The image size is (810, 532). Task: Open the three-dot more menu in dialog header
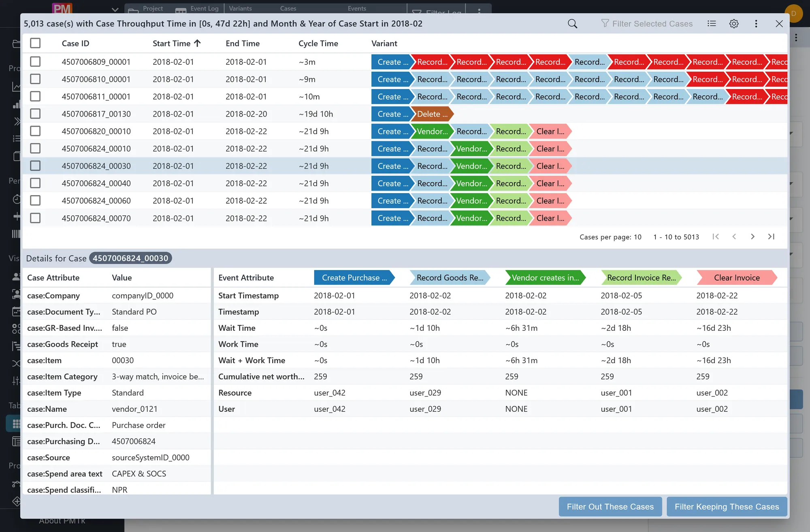756,23
